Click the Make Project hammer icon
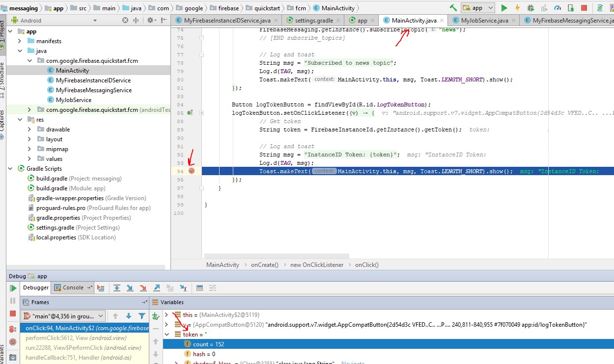The width and height of the screenshot is (614, 364). 453,8
